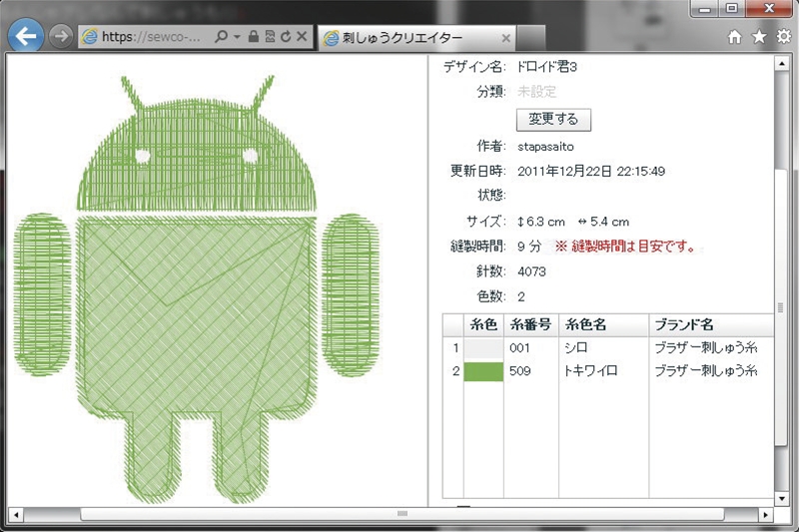Click the update date 2011年12月22日 text
799x532 pixels.
click(x=591, y=171)
